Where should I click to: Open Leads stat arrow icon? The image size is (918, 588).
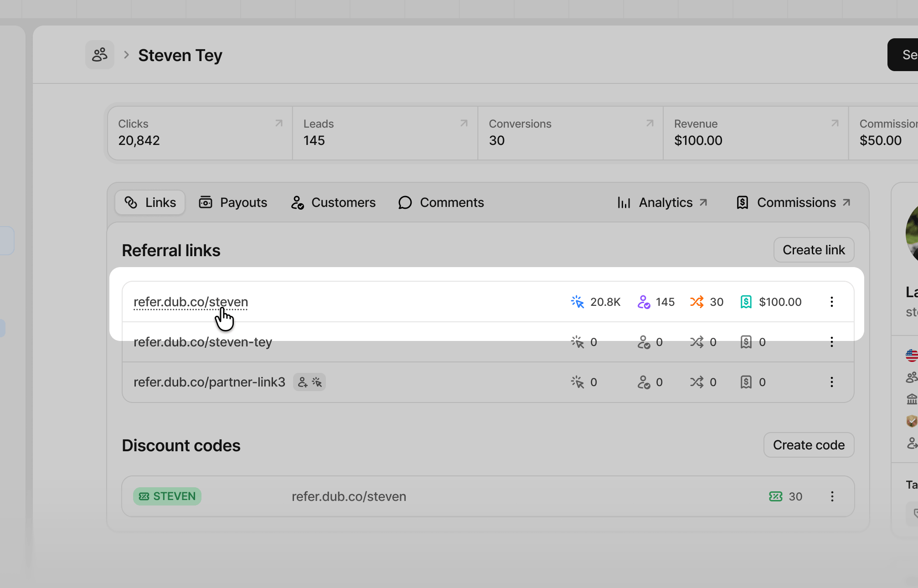pyautogui.click(x=464, y=124)
